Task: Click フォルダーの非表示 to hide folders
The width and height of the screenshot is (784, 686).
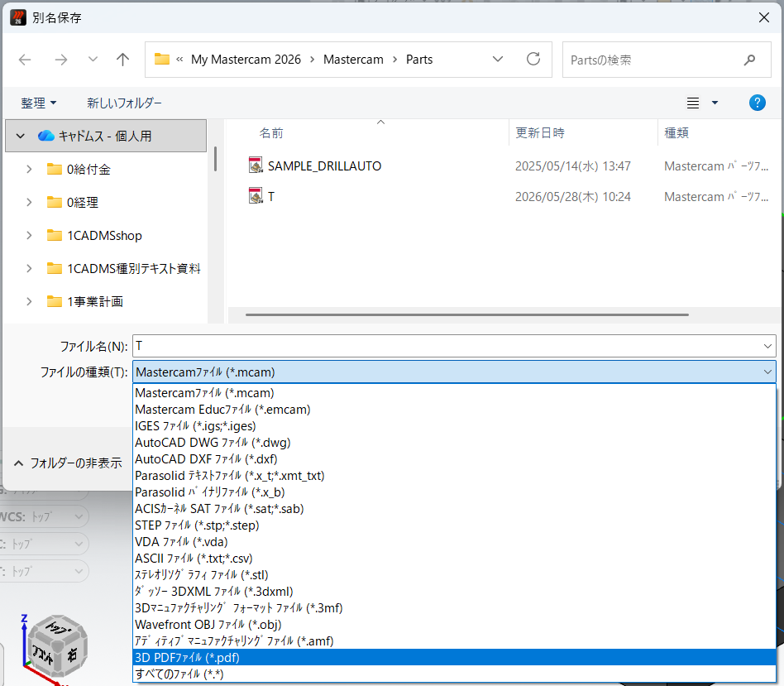Action: (x=68, y=463)
